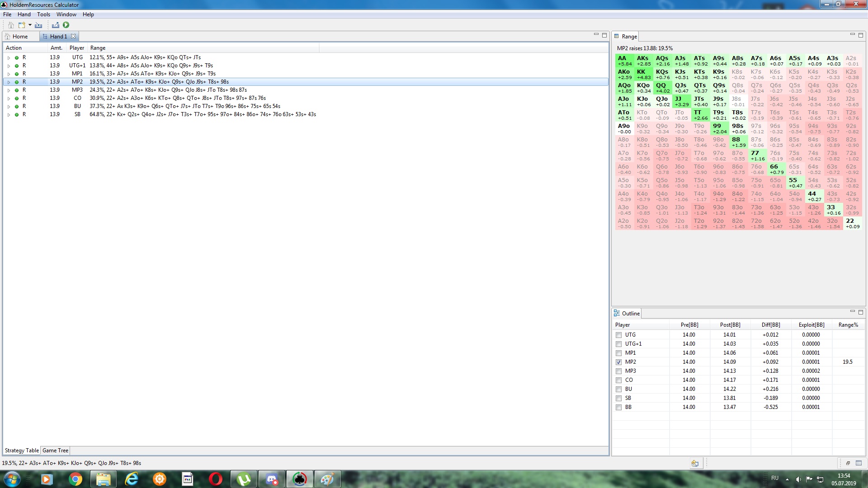Maximize the Range panel
This screenshot has width=868, height=488.
coord(860,35)
